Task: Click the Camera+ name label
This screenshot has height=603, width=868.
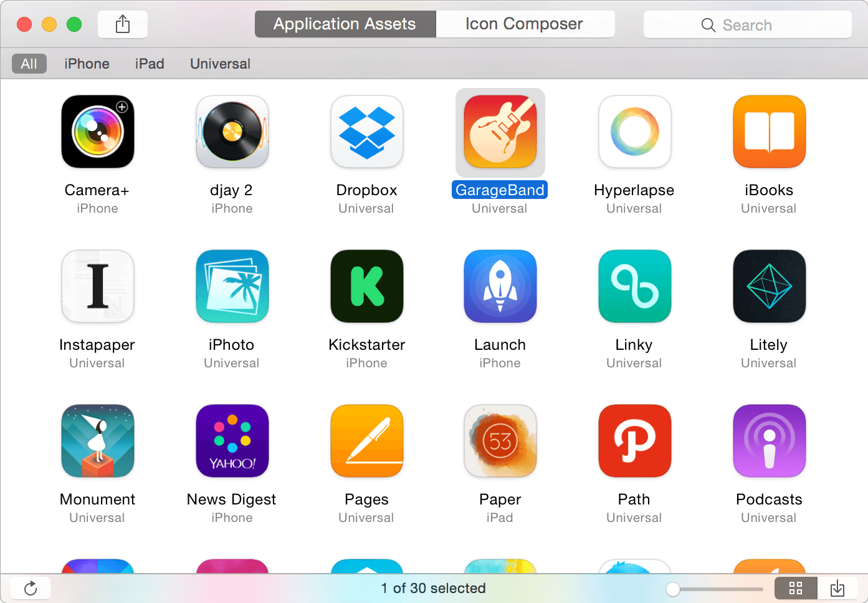Action: (x=97, y=190)
